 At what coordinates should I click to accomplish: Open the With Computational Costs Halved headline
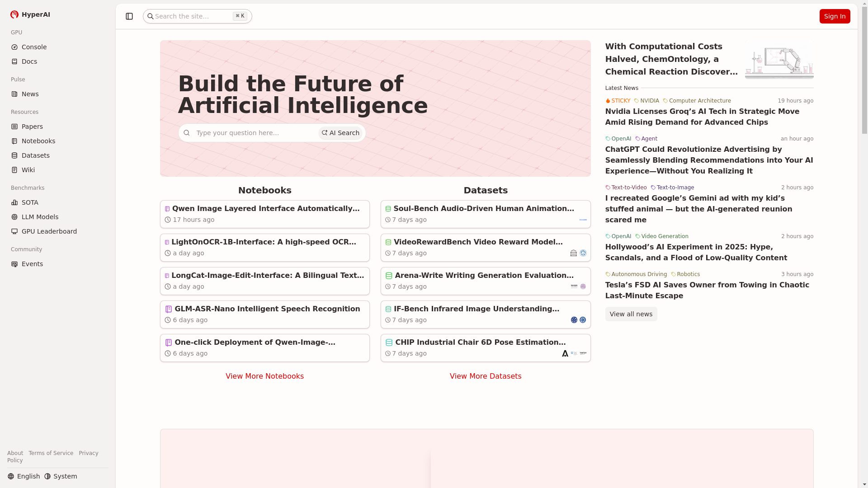coord(671,59)
